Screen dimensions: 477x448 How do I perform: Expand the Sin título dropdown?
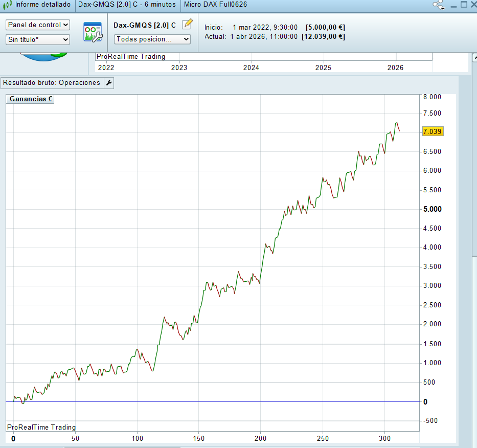tap(38, 39)
